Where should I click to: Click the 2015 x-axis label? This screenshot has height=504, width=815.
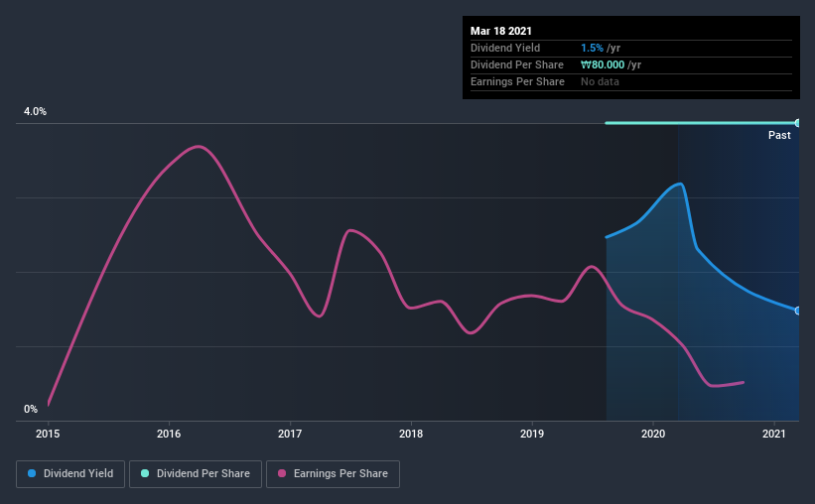click(48, 434)
